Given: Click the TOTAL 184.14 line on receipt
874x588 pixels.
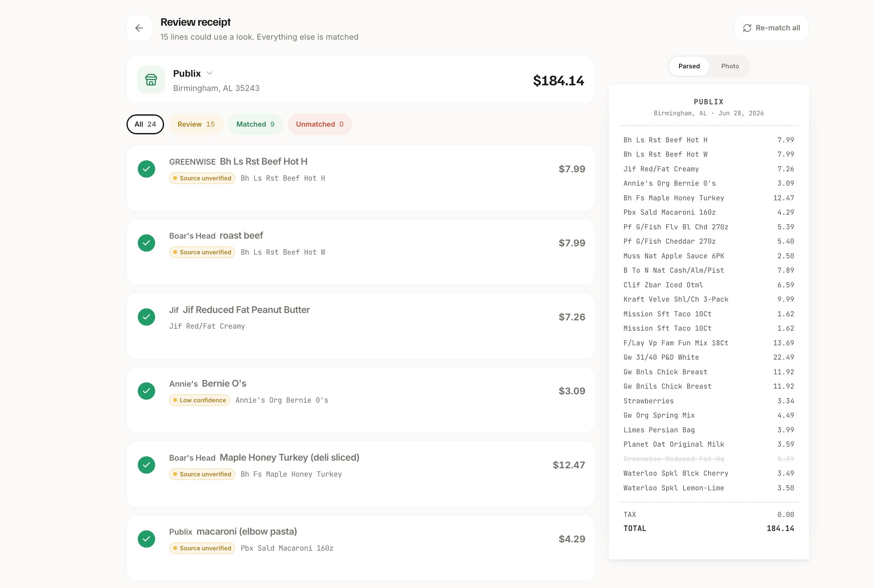Looking at the screenshot, I should click(708, 528).
